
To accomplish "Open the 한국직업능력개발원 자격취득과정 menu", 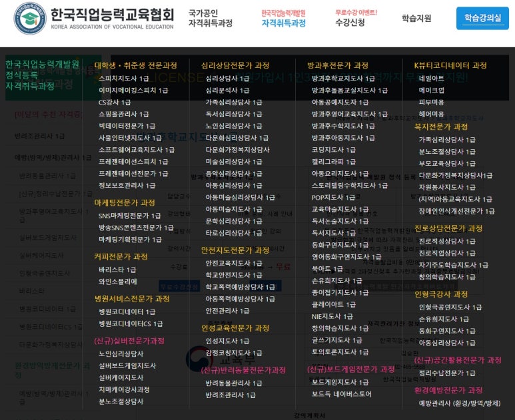I will tap(283, 18).
